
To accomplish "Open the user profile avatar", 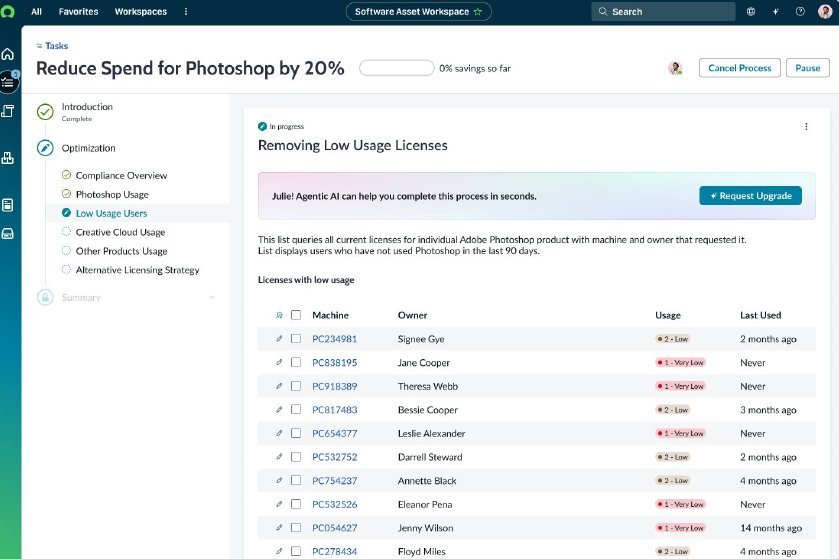I will coord(825,11).
